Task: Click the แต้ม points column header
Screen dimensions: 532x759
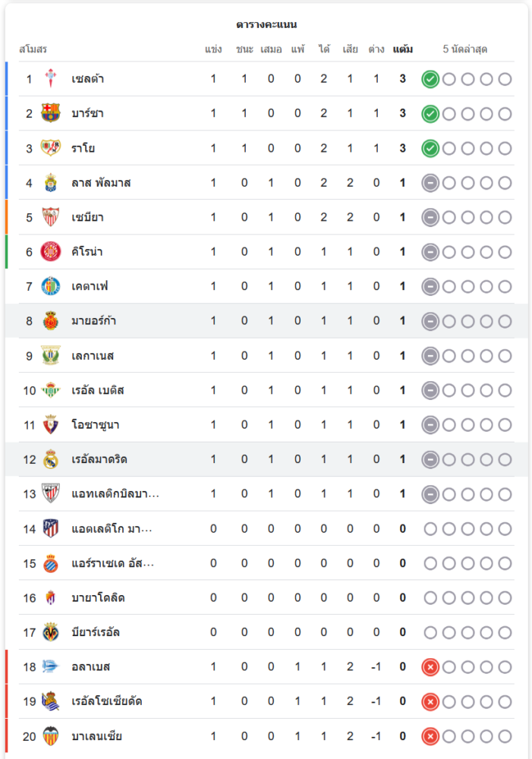Action: [x=403, y=49]
